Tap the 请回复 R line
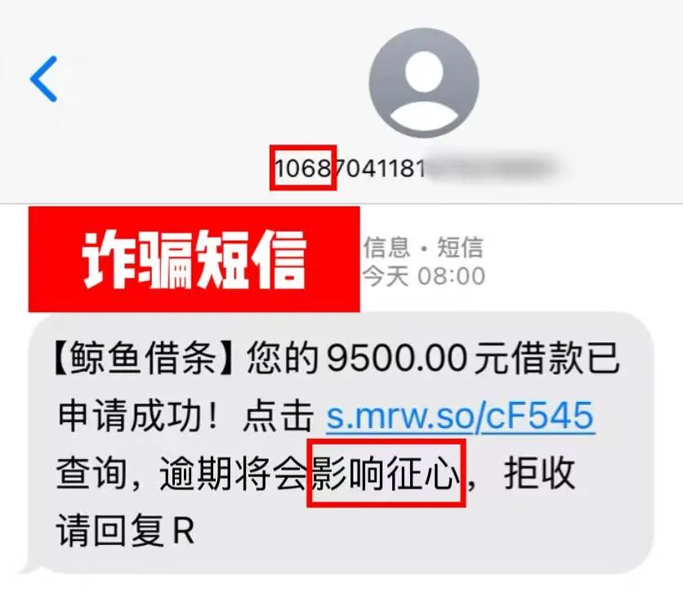683x616 pixels. click(125, 529)
